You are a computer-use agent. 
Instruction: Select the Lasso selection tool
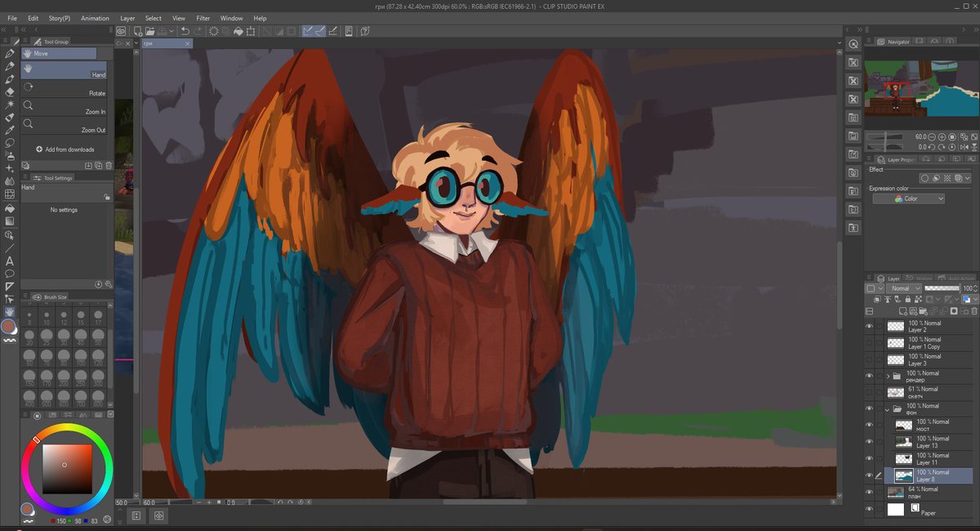click(x=10, y=143)
